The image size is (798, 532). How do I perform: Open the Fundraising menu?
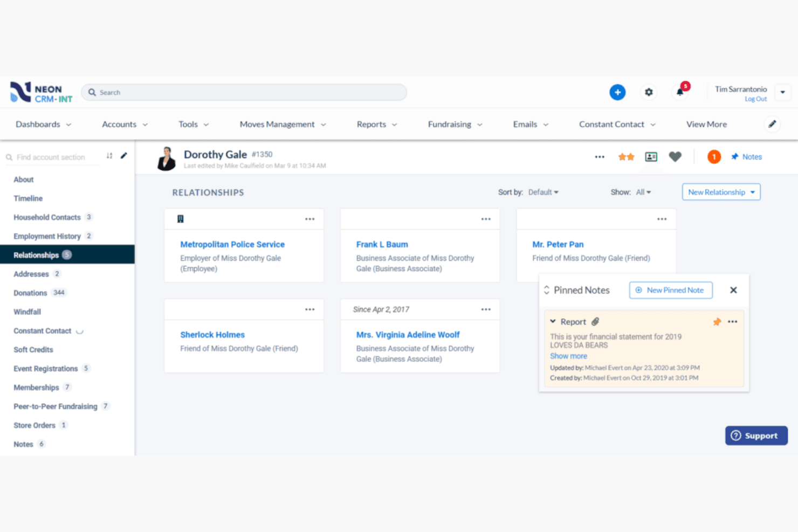[x=455, y=125]
